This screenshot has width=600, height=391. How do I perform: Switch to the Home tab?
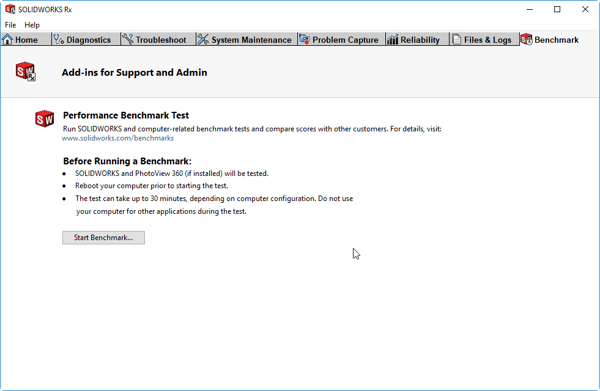tap(25, 39)
